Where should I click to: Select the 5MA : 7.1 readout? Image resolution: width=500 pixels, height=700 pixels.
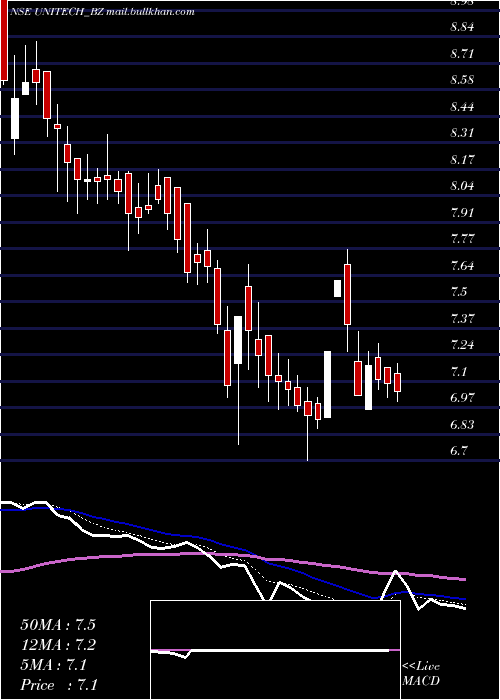click(x=54, y=665)
